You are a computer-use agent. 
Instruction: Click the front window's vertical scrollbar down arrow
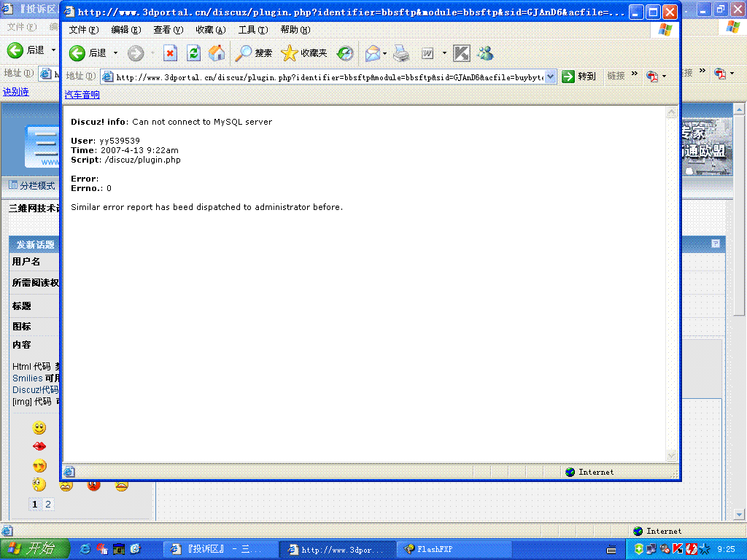(x=671, y=456)
